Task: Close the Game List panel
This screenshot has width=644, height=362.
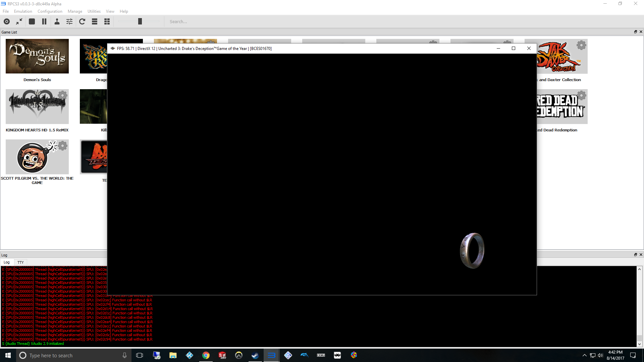Action: (641, 32)
